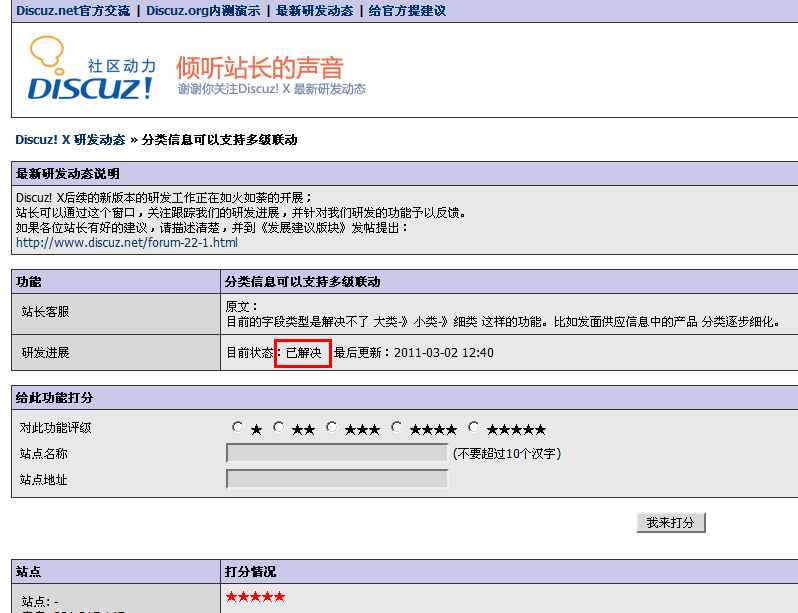Click the (不要超过10个汉字) hint text
This screenshot has height=613, width=798.
pyautogui.click(x=507, y=453)
